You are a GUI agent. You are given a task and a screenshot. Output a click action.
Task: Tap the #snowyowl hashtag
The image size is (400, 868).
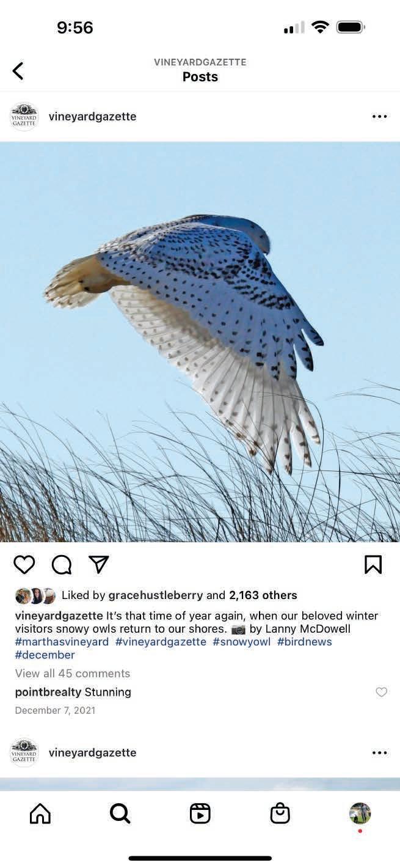tap(242, 642)
